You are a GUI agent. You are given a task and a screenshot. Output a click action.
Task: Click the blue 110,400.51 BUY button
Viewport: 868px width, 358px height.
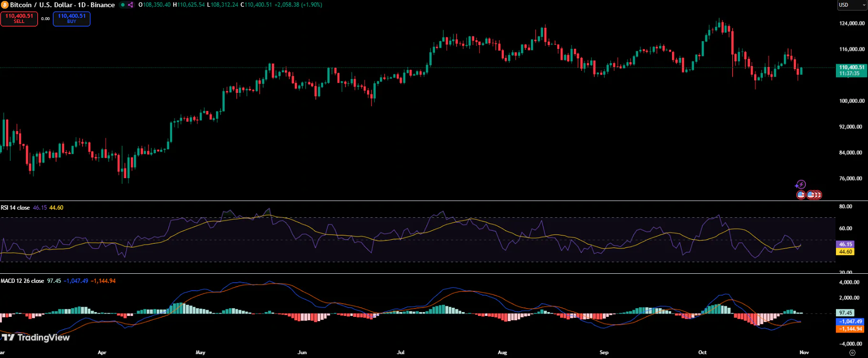[x=72, y=19]
